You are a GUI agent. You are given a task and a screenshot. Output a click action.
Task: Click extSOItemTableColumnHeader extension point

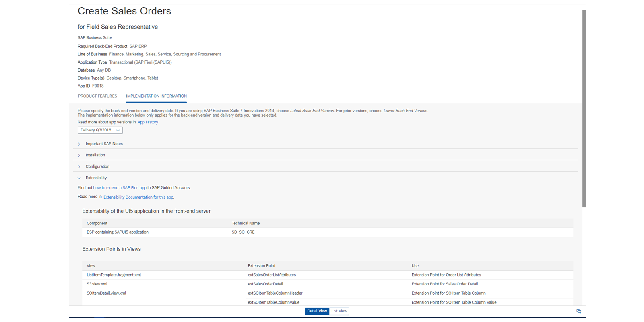click(275, 293)
